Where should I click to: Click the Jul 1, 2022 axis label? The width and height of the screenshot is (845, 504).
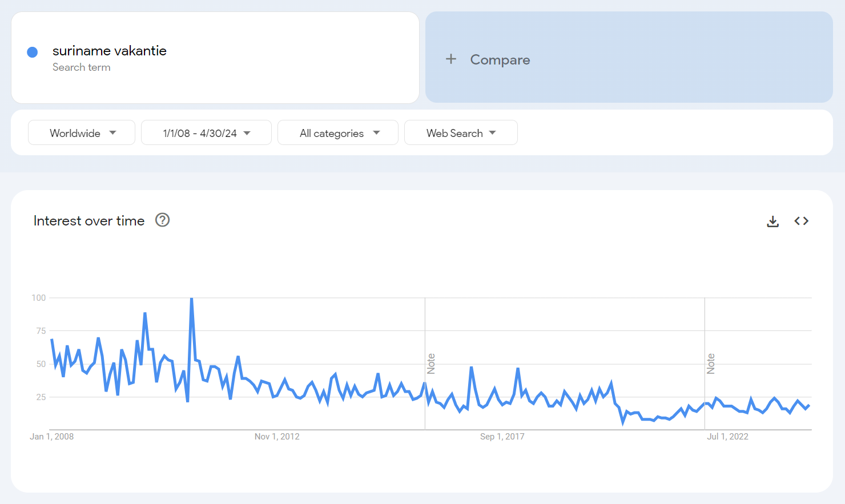[x=727, y=437]
